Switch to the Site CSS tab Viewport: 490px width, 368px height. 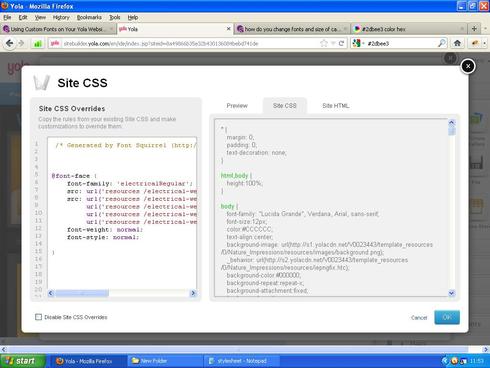(285, 106)
